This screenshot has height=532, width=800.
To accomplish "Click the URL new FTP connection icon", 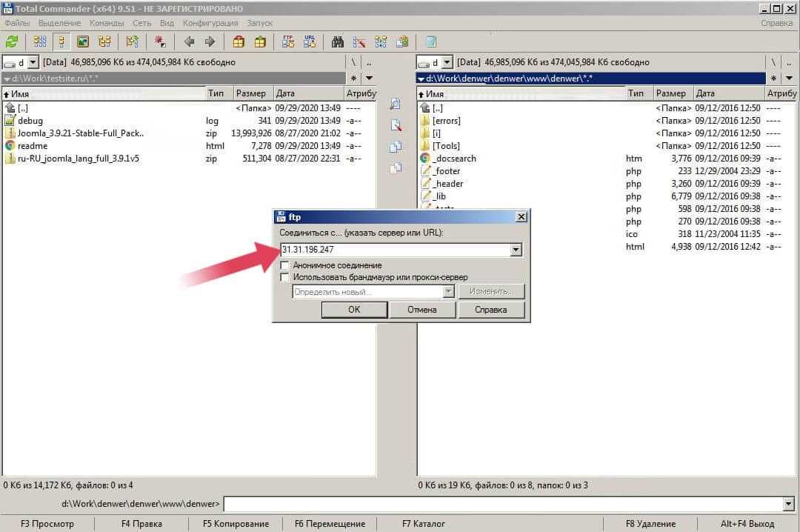I will pos(310,41).
